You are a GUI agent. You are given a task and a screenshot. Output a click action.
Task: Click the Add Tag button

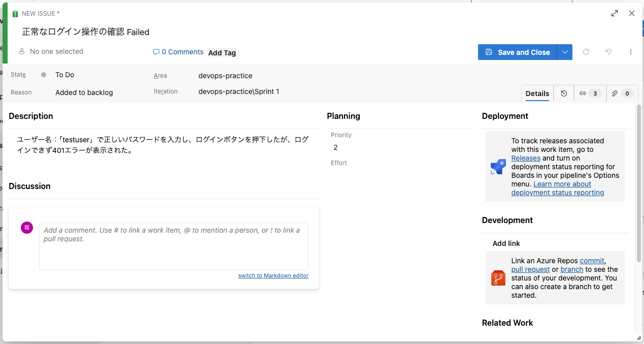222,53
